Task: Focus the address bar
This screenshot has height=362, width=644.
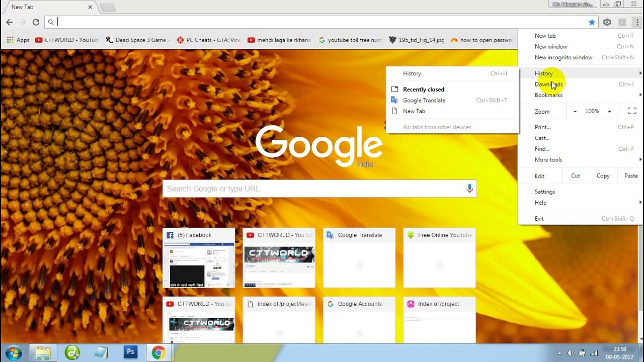Action: point(322,22)
